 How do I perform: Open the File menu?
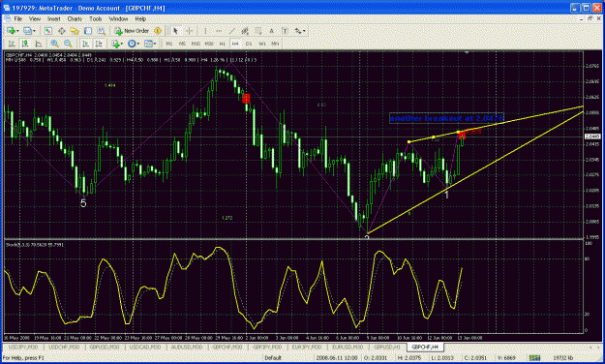pos(18,19)
